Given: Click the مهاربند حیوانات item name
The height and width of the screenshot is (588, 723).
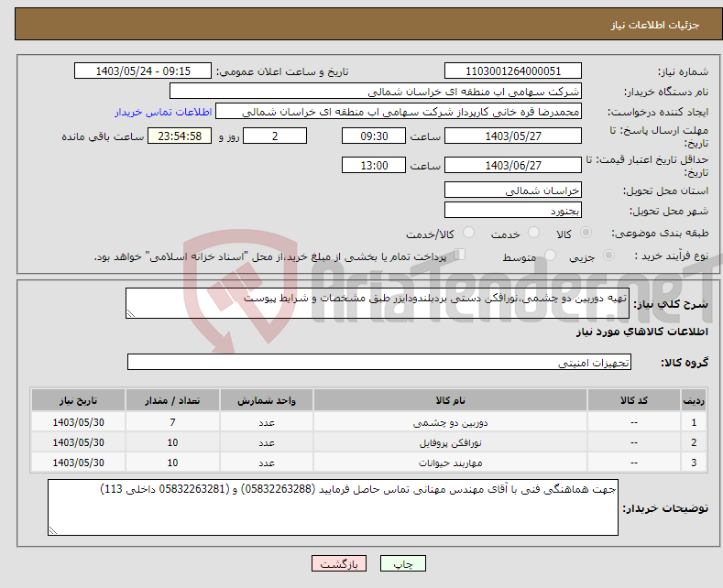Looking at the screenshot, I should point(450,463).
